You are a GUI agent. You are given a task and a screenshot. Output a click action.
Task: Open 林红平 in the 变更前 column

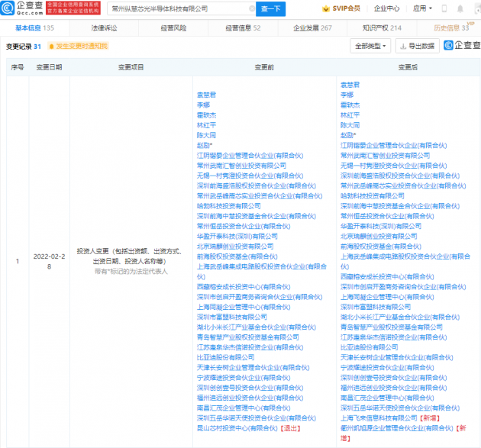coord(206,125)
